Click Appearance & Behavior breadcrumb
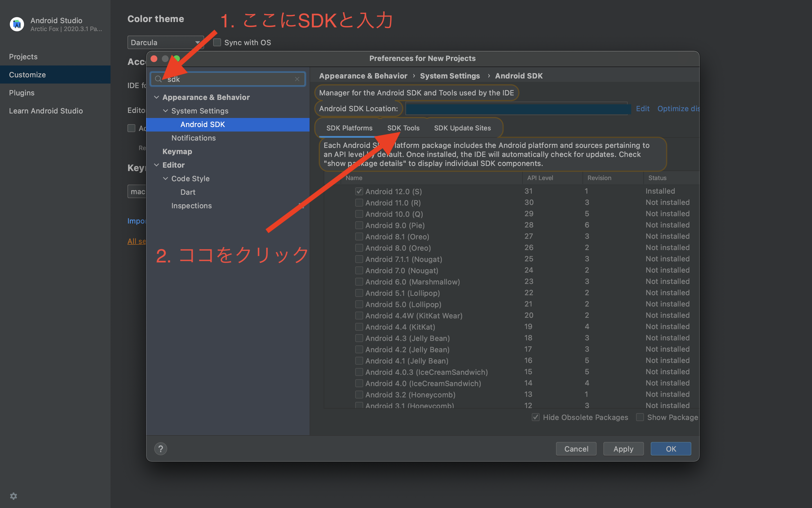The height and width of the screenshot is (508, 812). (363, 76)
